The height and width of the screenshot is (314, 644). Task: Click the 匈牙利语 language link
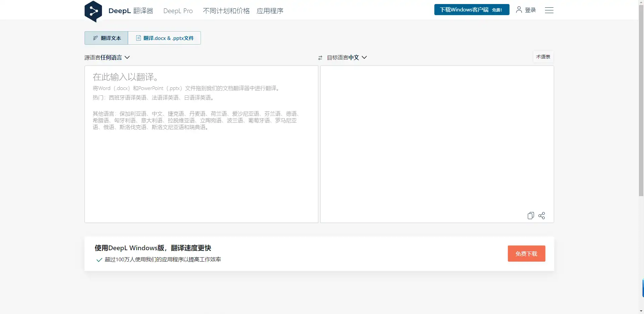click(x=125, y=121)
